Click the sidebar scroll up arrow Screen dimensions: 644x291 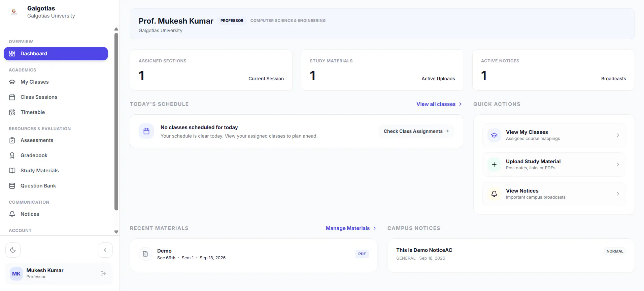[116, 29]
